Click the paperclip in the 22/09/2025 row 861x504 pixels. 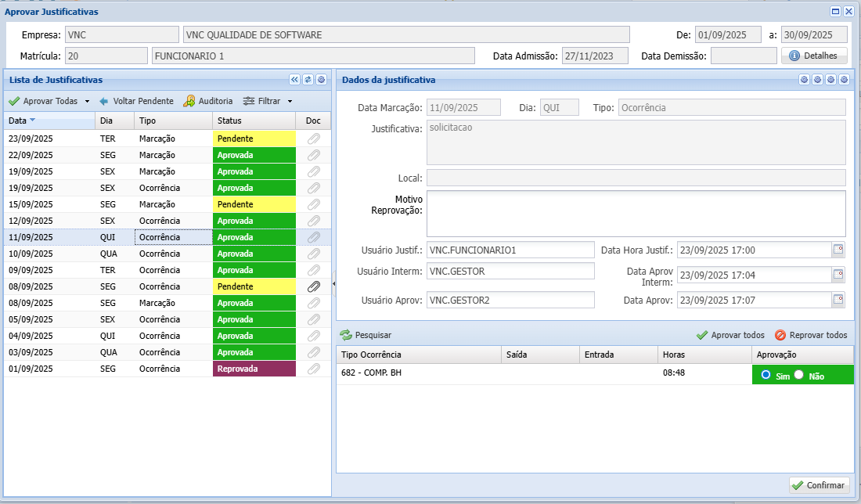pos(314,155)
